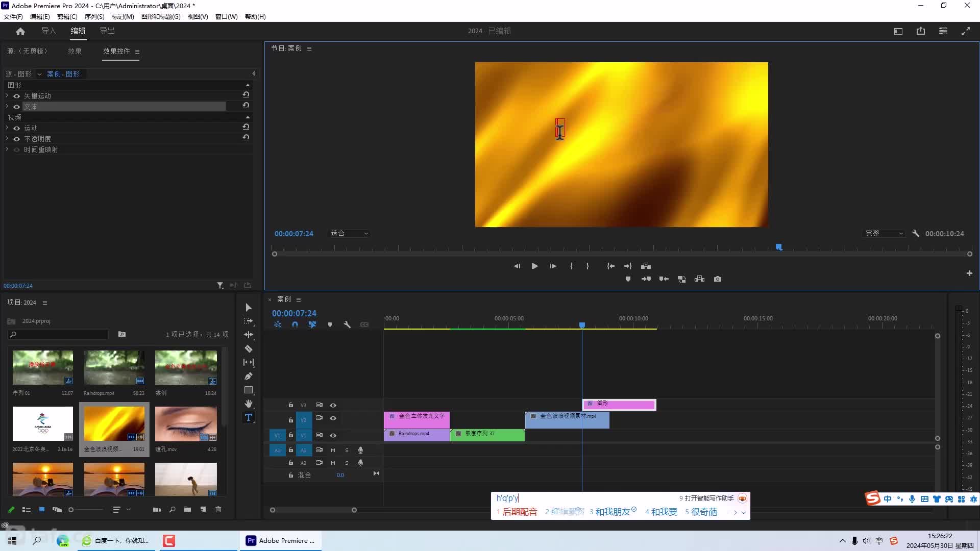Click the project search field
The height and width of the screenshot is (551, 980).
coord(58,334)
